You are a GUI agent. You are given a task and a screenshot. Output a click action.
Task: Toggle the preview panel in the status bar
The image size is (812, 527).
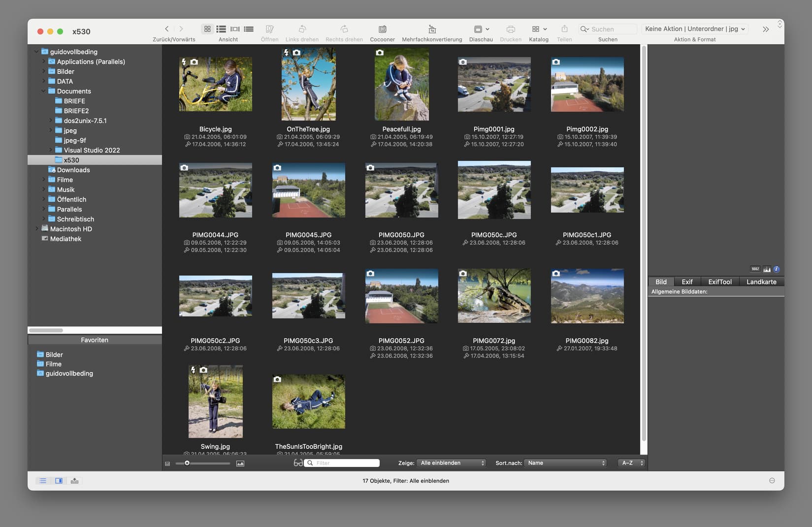59,481
